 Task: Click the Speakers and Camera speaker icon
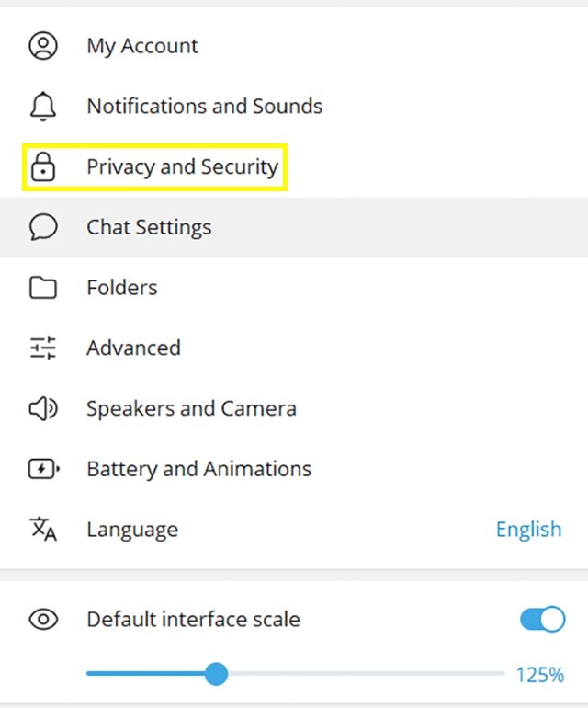click(x=43, y=408)
